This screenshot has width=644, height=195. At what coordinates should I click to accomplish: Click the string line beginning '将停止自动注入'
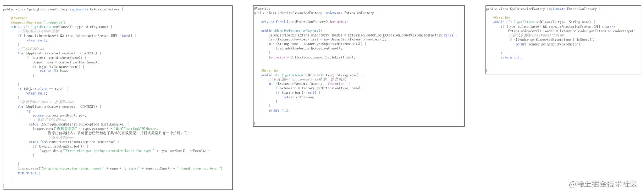point(118,133)
